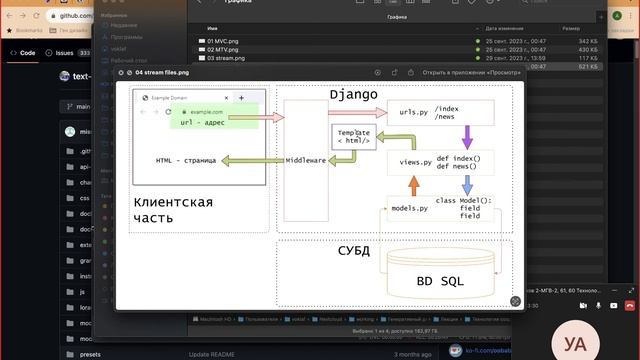Toggle the camera in the call window
Image resolution: width=640 pixels, height=360 pixels.
click(583, 306)
